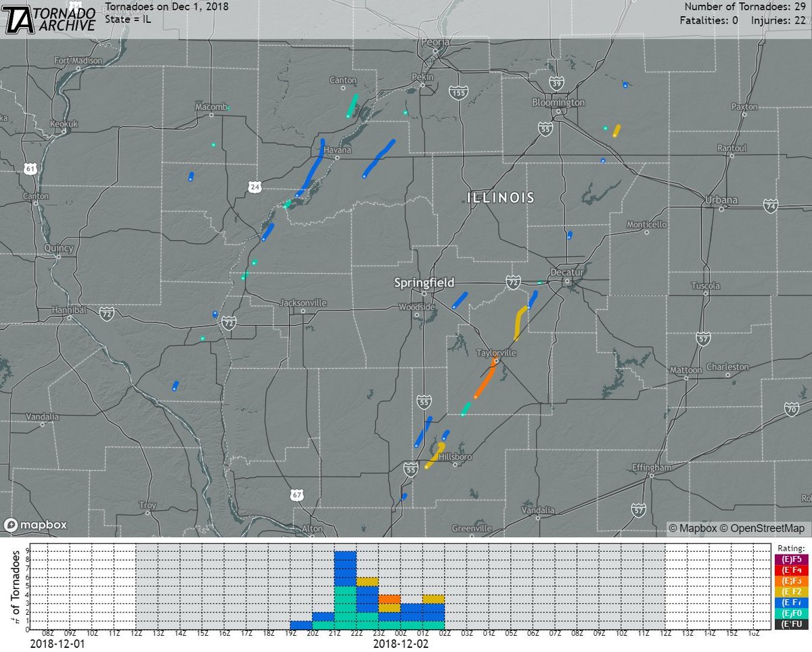The image size is (812, 652).
Task: Toggle the (E)F5 rating filter
Action: (x=790, y=560)
